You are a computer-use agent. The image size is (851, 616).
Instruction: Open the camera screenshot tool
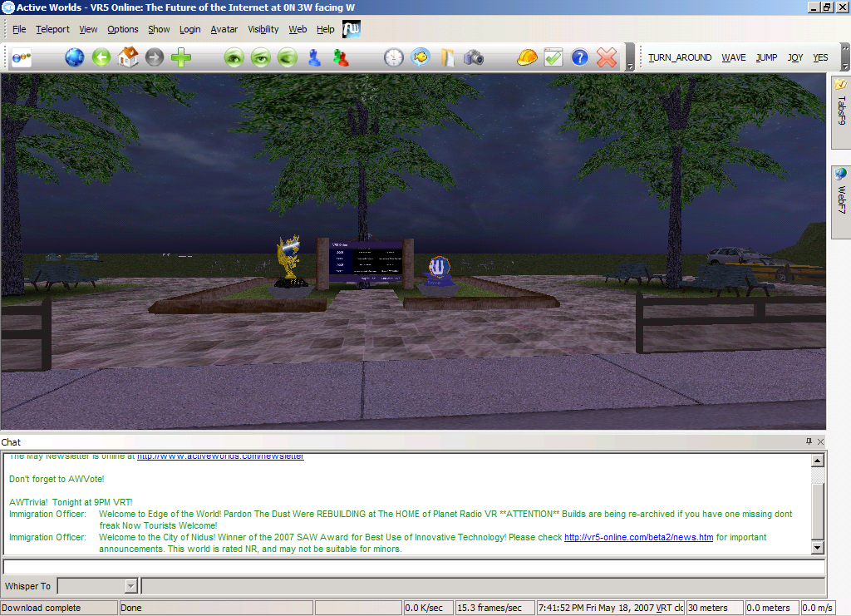click(473, 57)
